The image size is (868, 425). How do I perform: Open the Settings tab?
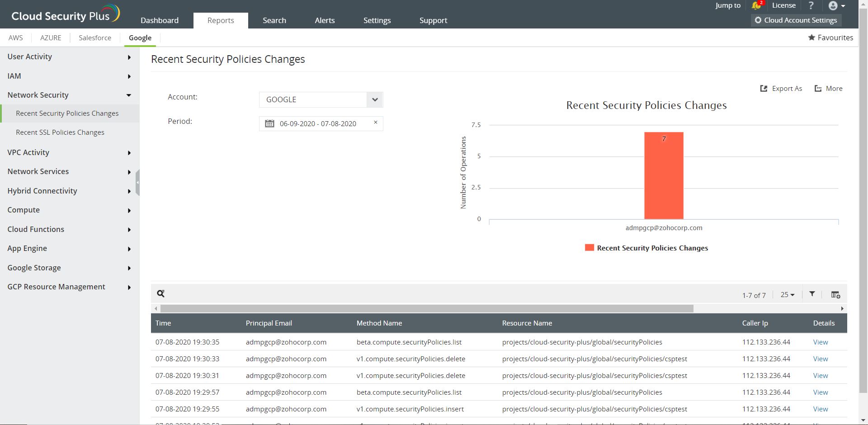377,20
